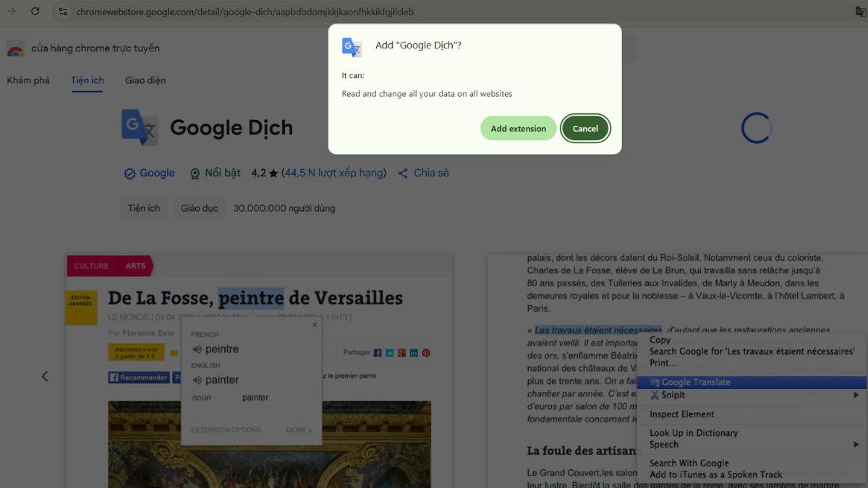Image resolution: width=868 pixels, height=488 pixels.
Task: Cancel the Add Google Dịch dialog
Action: tap(585, 129)
